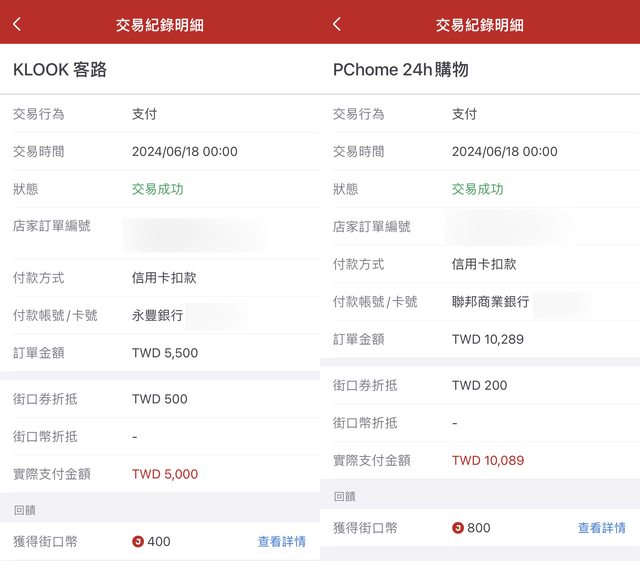
Task: Select the TWD 500 voucher discount value
Action: click(160, 399)
